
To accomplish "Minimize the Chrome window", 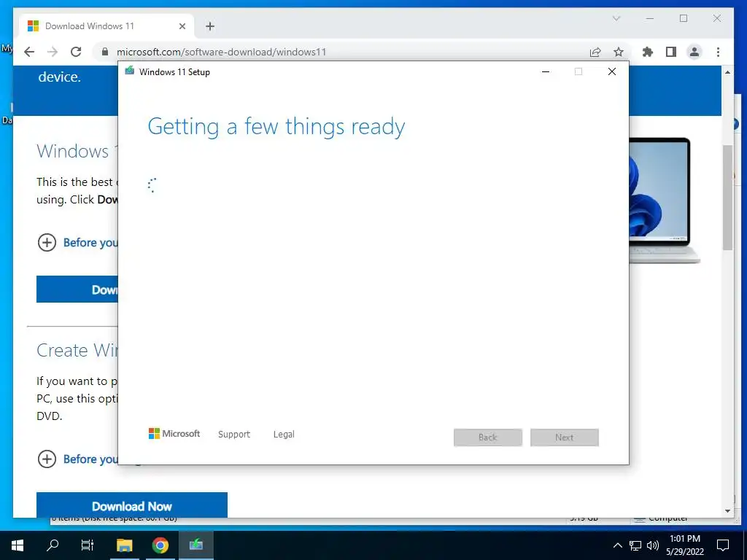I will coord(650,18).
